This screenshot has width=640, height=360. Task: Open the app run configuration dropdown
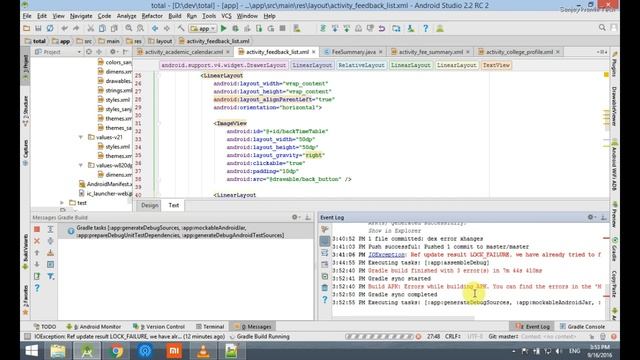tap(203, 28)
